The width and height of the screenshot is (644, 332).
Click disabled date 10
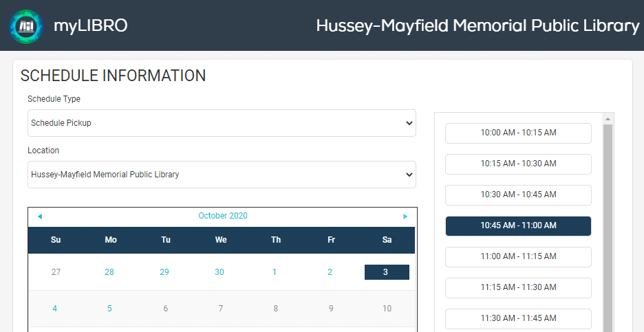tap(387, 309)
